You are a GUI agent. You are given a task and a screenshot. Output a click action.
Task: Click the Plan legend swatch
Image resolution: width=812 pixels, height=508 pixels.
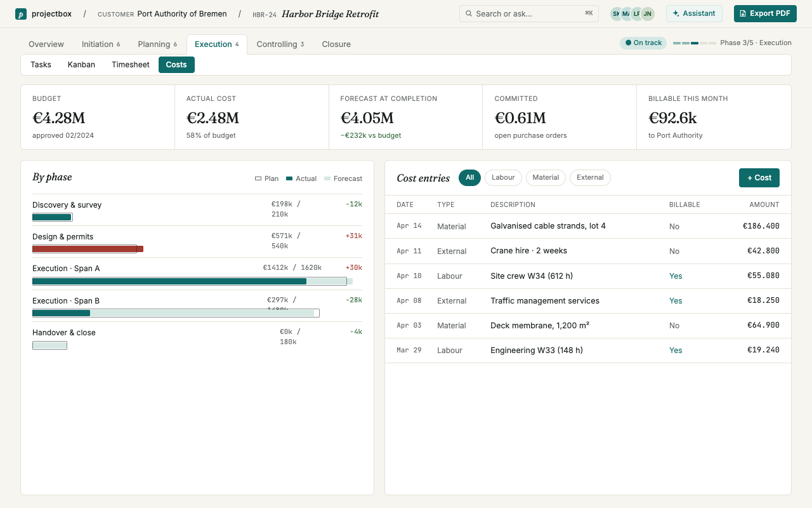point(258,179)
